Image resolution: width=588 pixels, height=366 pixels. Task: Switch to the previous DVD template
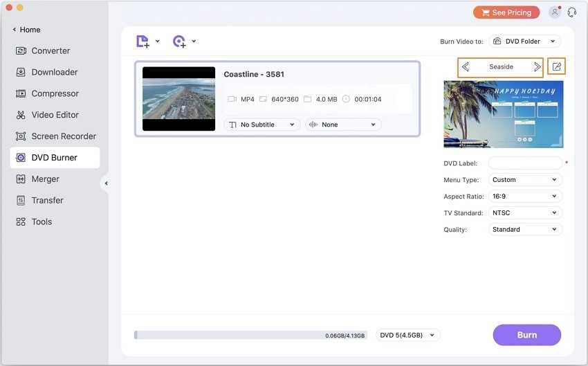click(466, 67)
